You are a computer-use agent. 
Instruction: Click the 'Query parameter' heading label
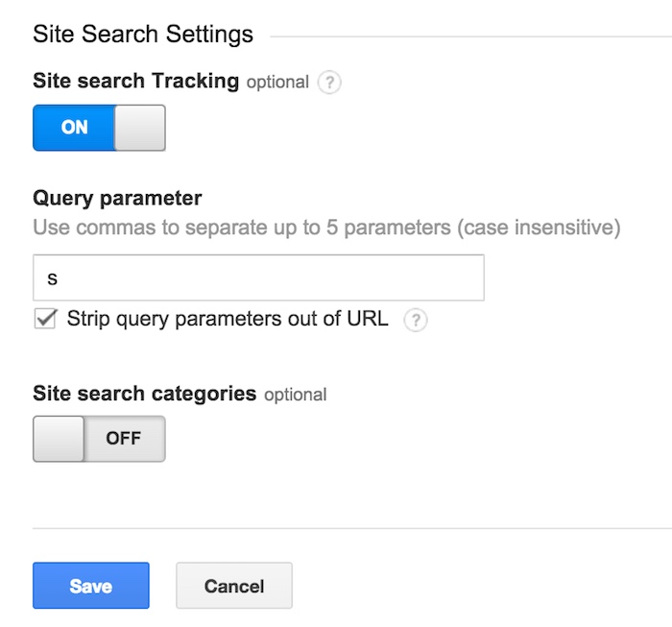pyautogui.click(x=117, y=199)
